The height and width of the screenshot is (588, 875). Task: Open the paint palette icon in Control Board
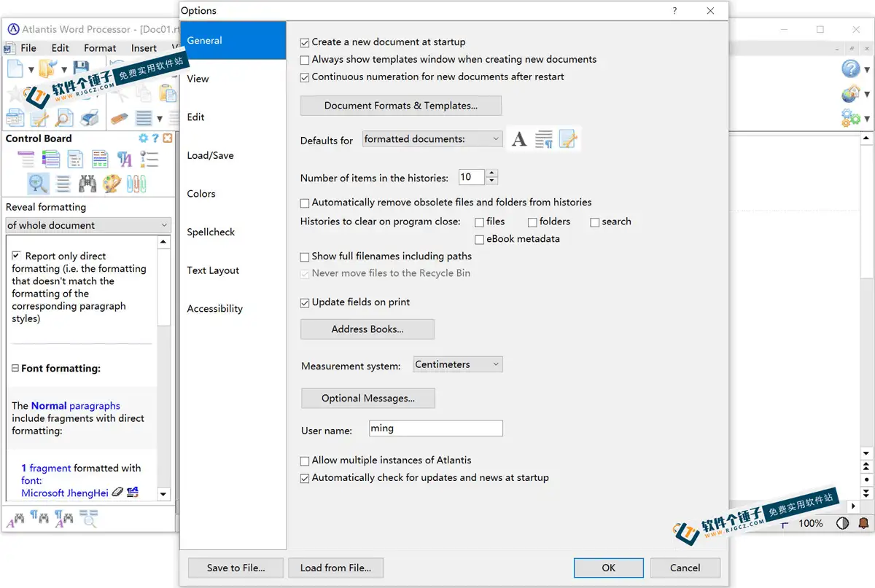112,184
